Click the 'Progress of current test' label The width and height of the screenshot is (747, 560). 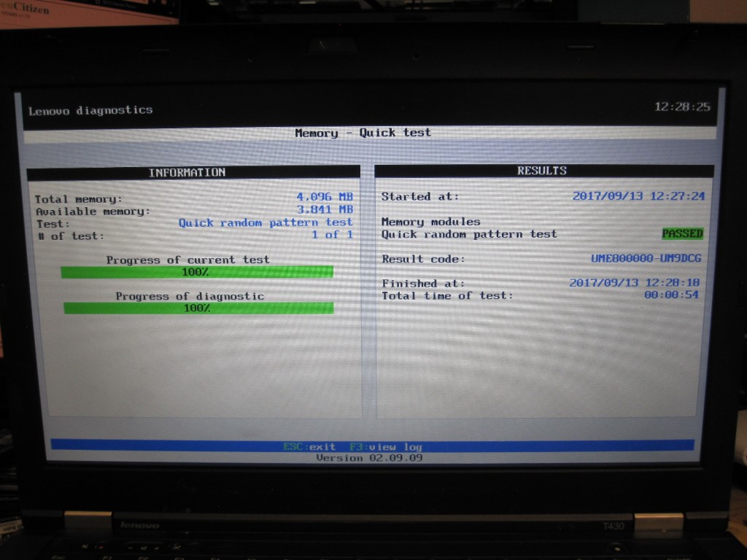coord(187,260)
